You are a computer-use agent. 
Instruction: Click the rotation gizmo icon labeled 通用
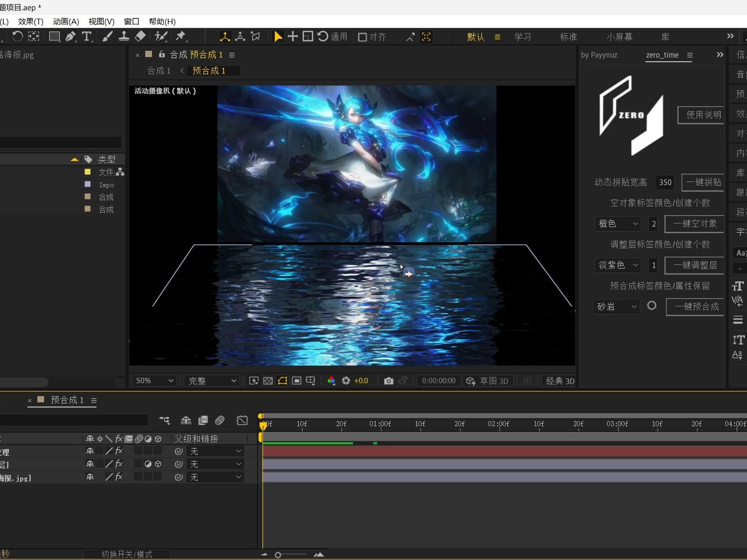(323, 36)
